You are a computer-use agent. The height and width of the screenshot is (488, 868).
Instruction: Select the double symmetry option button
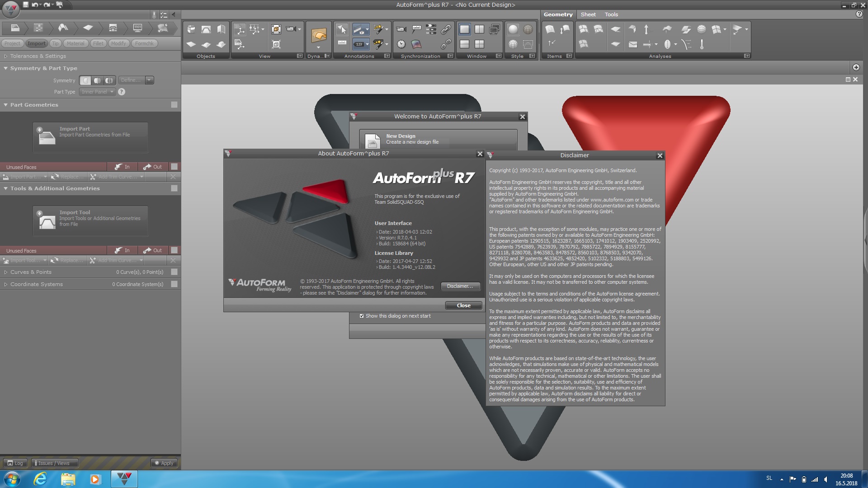click(109, 80)
